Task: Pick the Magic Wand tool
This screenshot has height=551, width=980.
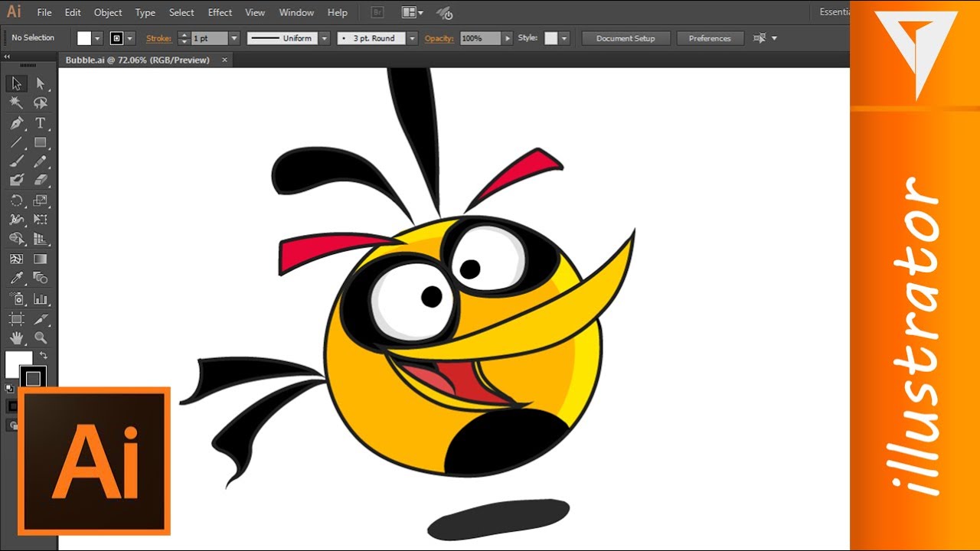Action: [15, 103]
